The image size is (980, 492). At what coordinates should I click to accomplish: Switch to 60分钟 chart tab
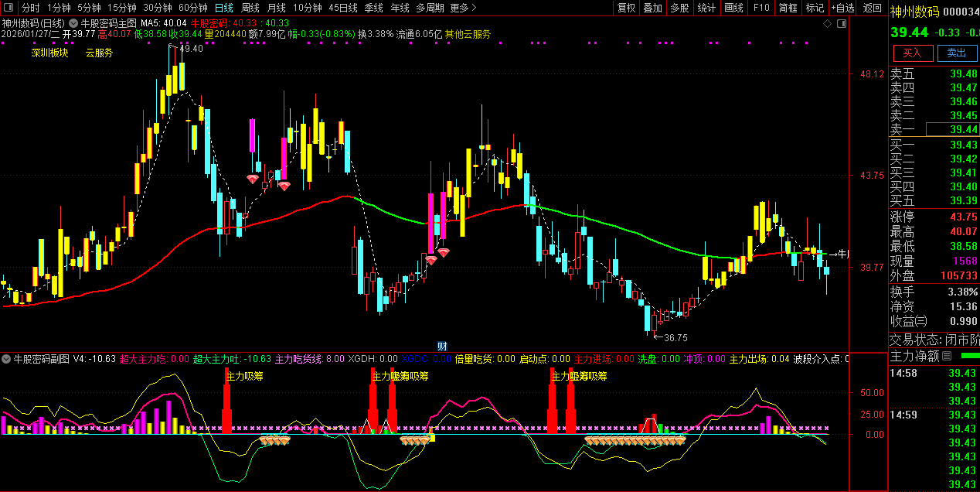[x=192, y=8]
